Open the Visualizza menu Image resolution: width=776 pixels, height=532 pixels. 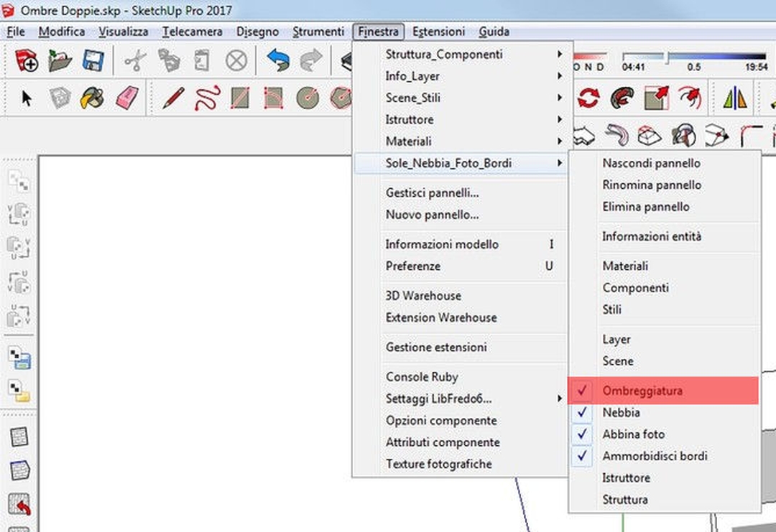124,32
